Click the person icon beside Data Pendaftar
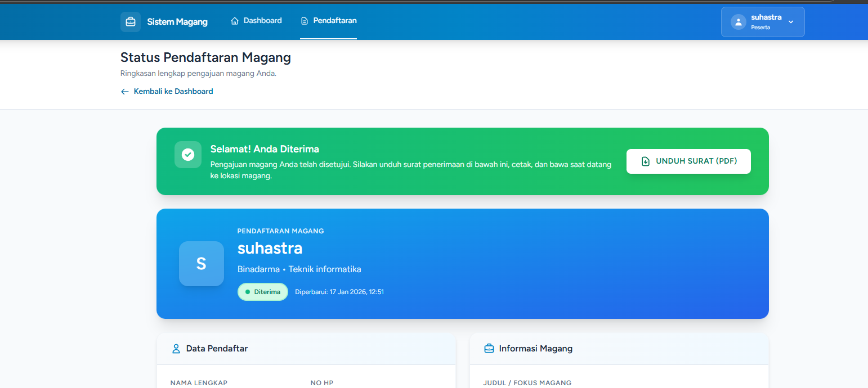Image resolution: width=868 pixels, height=388 pixels. click(176, 349)
